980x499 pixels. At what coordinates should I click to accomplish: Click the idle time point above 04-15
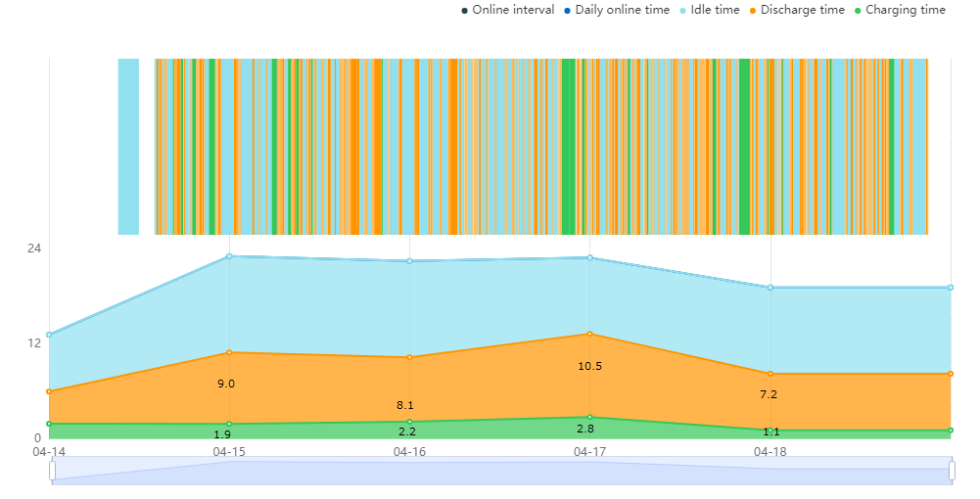click(x=229, y=256)
